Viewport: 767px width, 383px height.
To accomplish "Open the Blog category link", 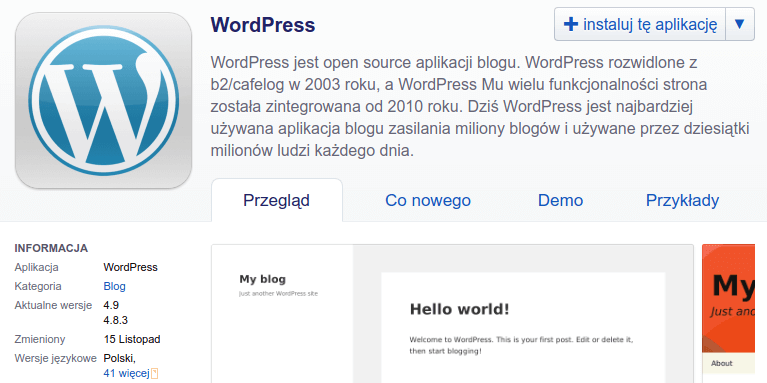I will click(114, 286).
